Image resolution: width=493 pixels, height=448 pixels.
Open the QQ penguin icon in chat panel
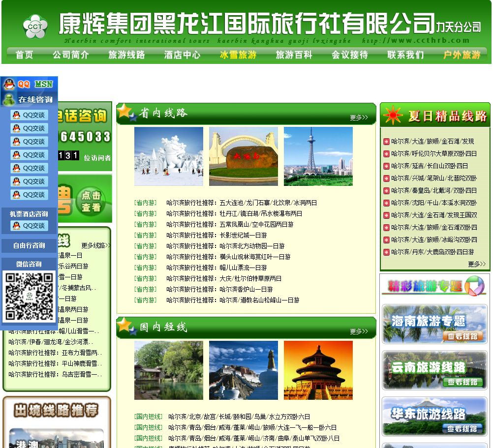[x=9, y=84]
